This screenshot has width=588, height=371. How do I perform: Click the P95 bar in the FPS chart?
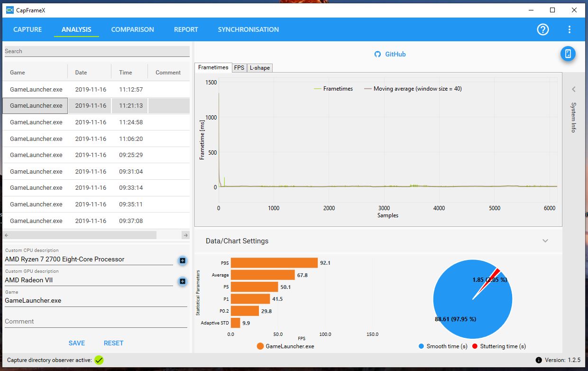pyautogui.click(x=274, y=263)
